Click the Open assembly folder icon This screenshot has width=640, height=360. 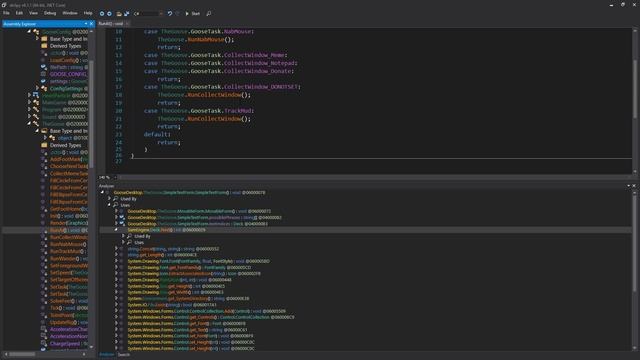pos(119,13)
